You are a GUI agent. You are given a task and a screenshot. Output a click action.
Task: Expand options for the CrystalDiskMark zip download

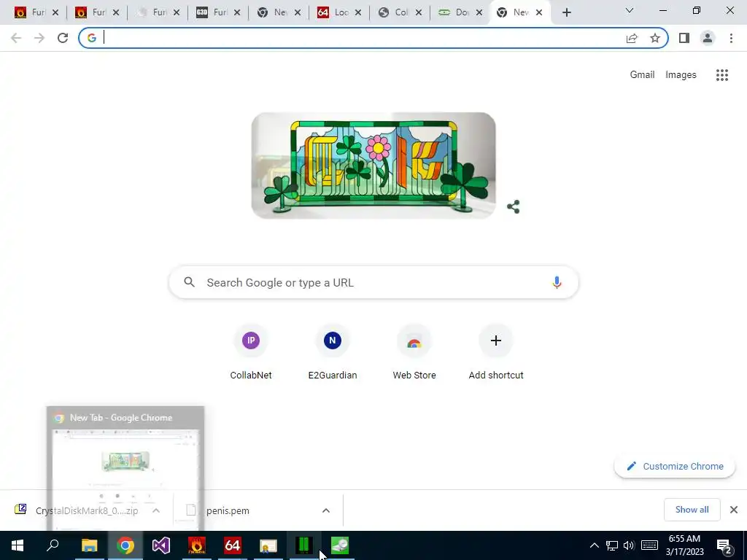156,510
